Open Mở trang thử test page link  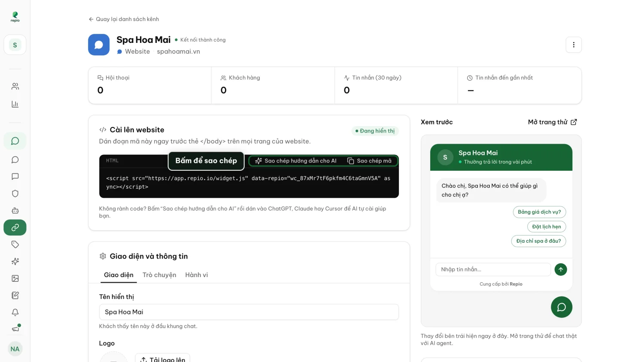pyautogui.click(x=553, y=122)
